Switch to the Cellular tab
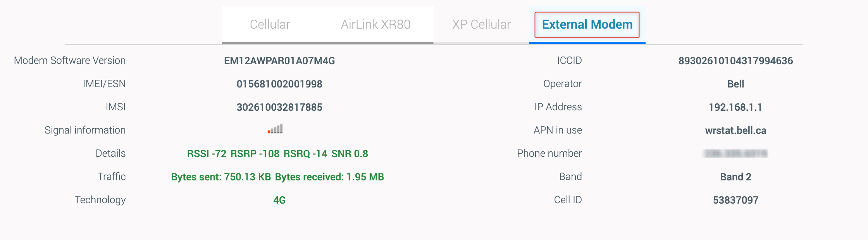This screenshot has height=240, width=868. [270, 24]
